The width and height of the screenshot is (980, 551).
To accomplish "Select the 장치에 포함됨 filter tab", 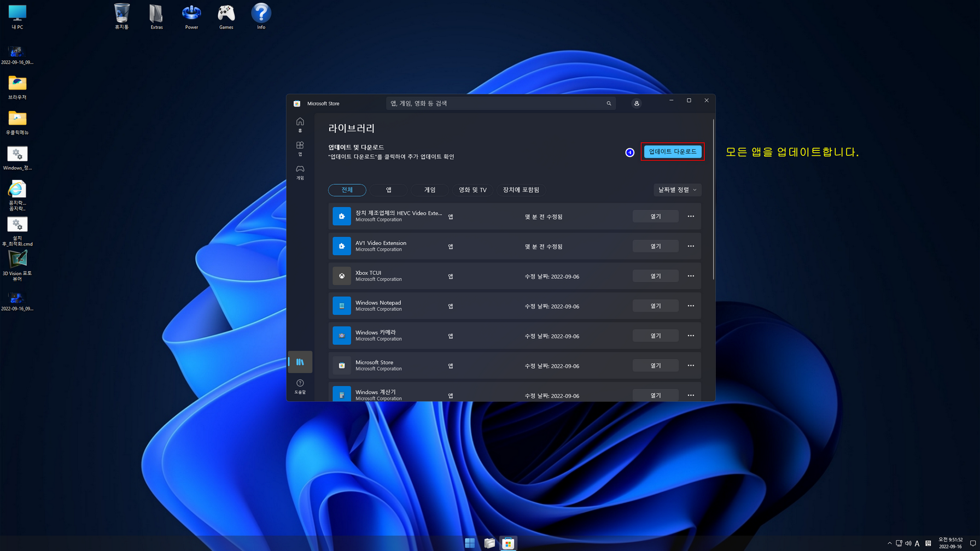I will pos(521,190).
